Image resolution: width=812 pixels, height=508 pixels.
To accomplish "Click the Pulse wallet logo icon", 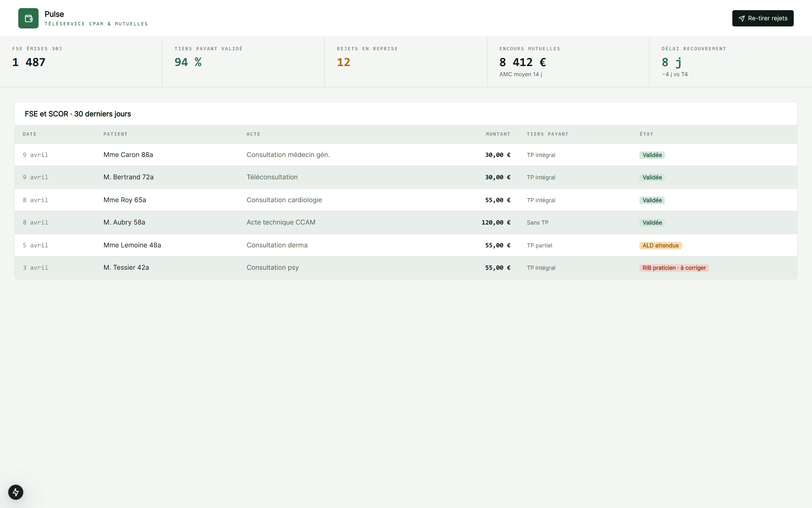I will (28, 19).
